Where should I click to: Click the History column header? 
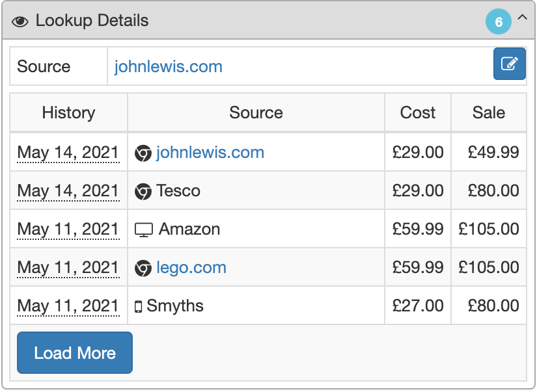[x=68, y=112]
